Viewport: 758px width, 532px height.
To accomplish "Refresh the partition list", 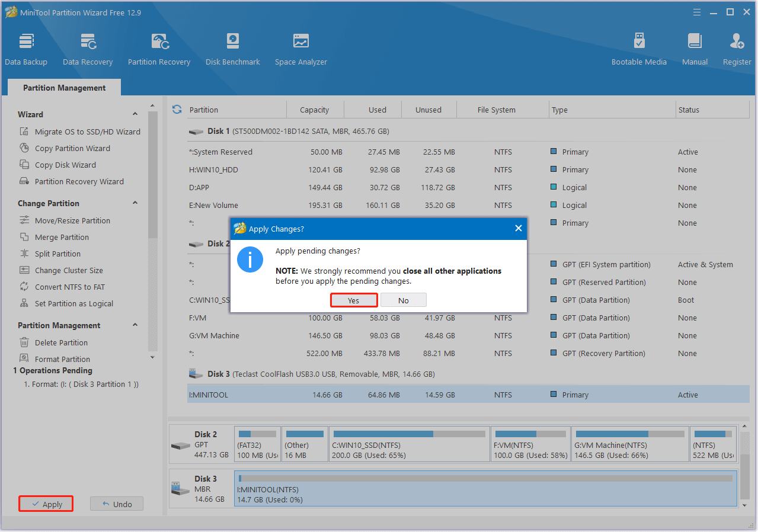I will click(177, 110).
